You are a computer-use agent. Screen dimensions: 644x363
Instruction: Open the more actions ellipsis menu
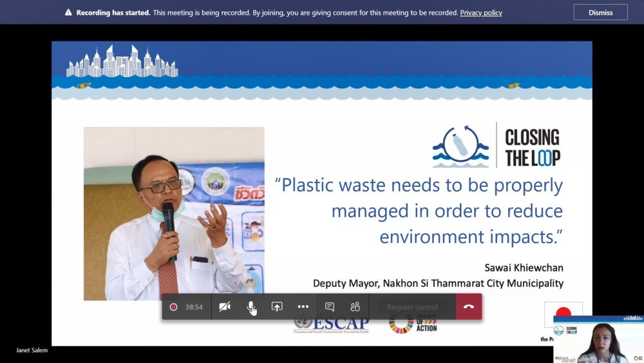(303, 307)
